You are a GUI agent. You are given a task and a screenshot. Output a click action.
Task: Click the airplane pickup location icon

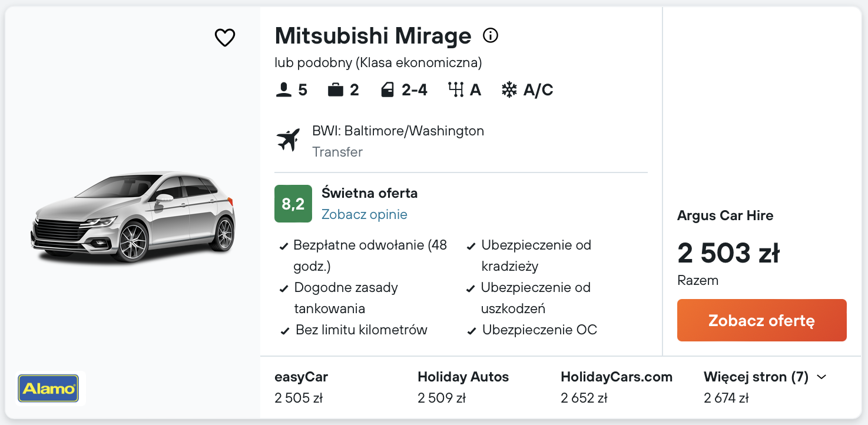point(289,140)
